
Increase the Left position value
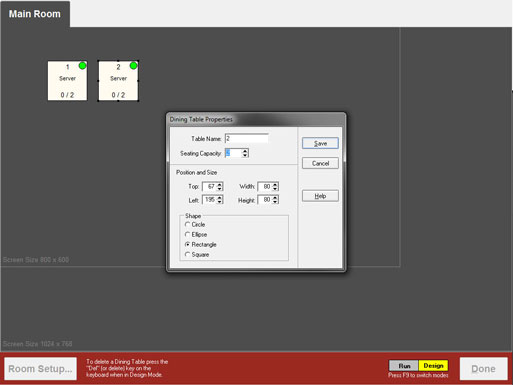(219, 198)
